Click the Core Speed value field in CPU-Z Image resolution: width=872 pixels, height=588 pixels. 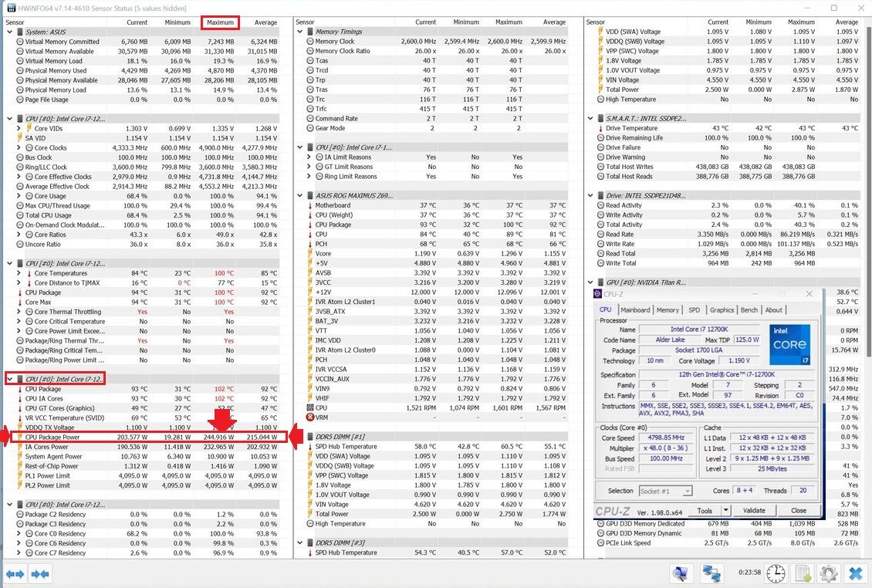pos(666,438)
